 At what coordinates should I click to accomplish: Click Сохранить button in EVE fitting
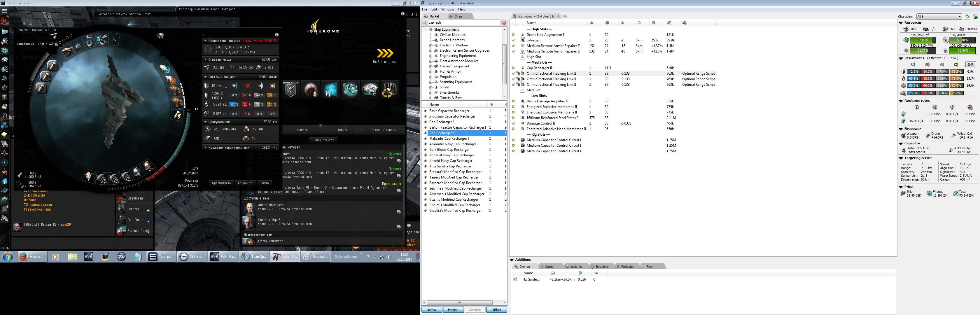(x=245, y=183)
